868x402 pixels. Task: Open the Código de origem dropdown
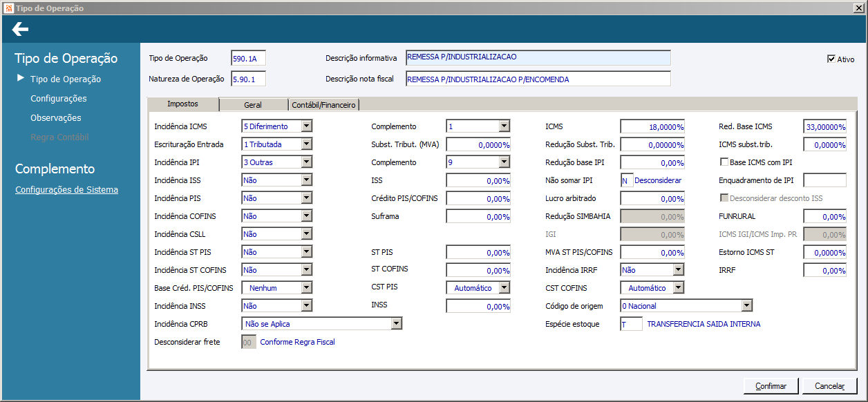coord(746,306)
